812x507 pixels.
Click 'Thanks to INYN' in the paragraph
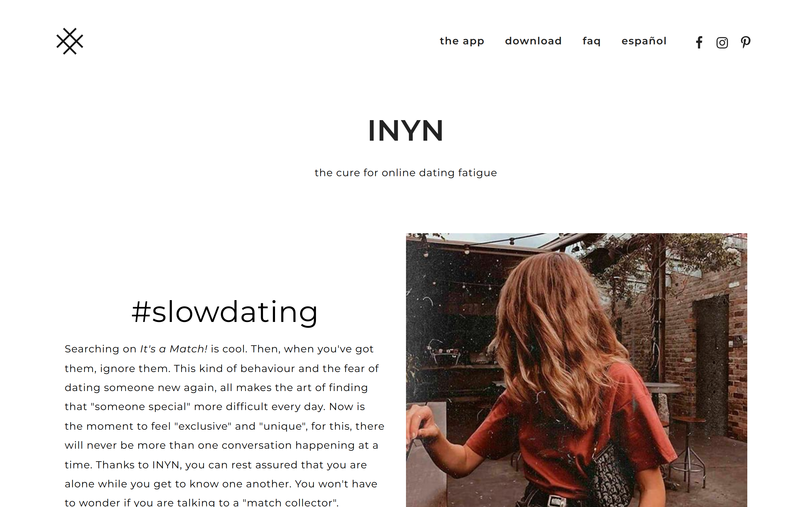click(x=139, y=465)
